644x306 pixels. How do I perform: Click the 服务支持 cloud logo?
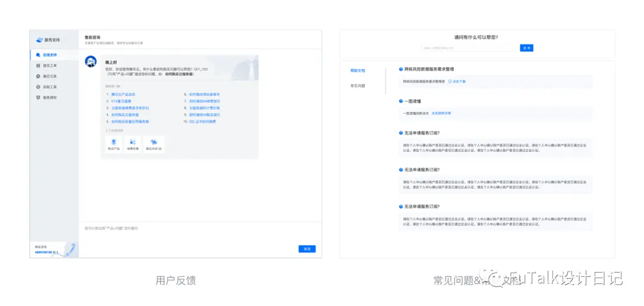tap(39, 40)
